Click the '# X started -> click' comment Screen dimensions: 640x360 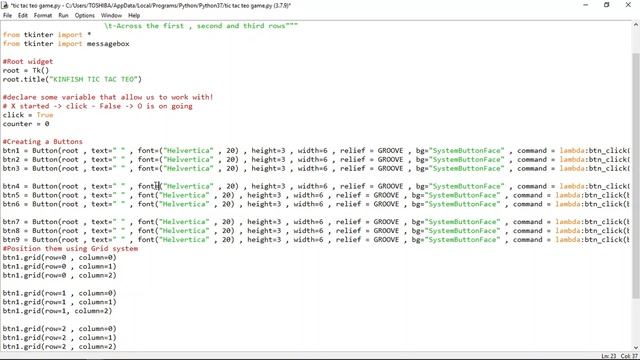click(x=98, y=106)
